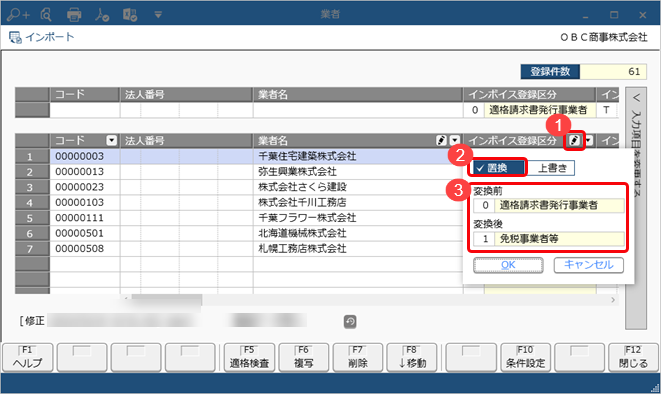
Task: Open the print preview magnifier icon
Action: [x=46, y=15]
